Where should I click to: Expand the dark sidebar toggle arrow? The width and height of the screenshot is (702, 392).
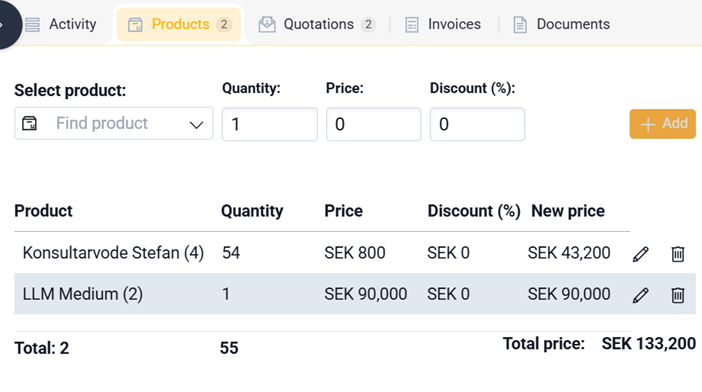point(7,24)
